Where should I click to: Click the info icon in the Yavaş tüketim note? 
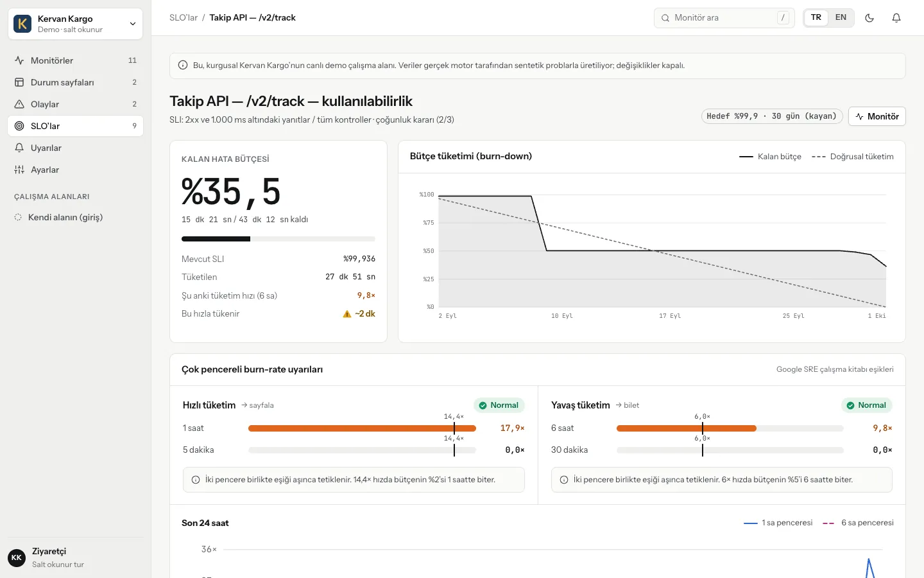coord(564,480)
